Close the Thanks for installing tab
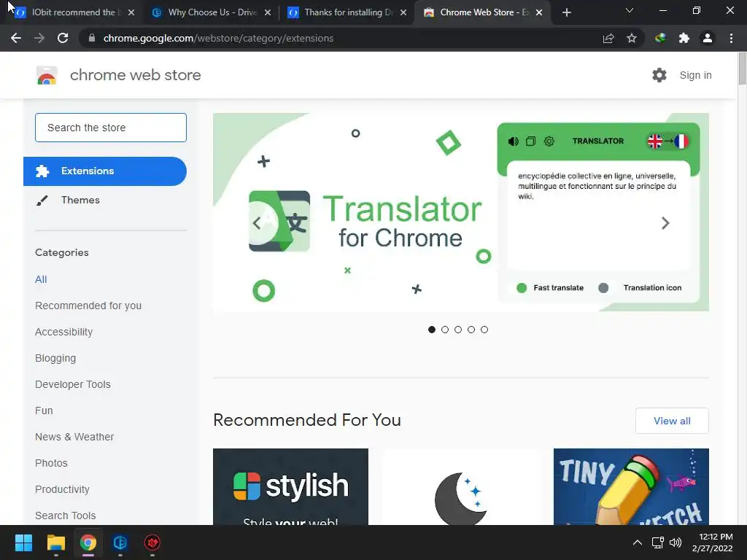The image size is (747, 560). click(x=403, y=12)
